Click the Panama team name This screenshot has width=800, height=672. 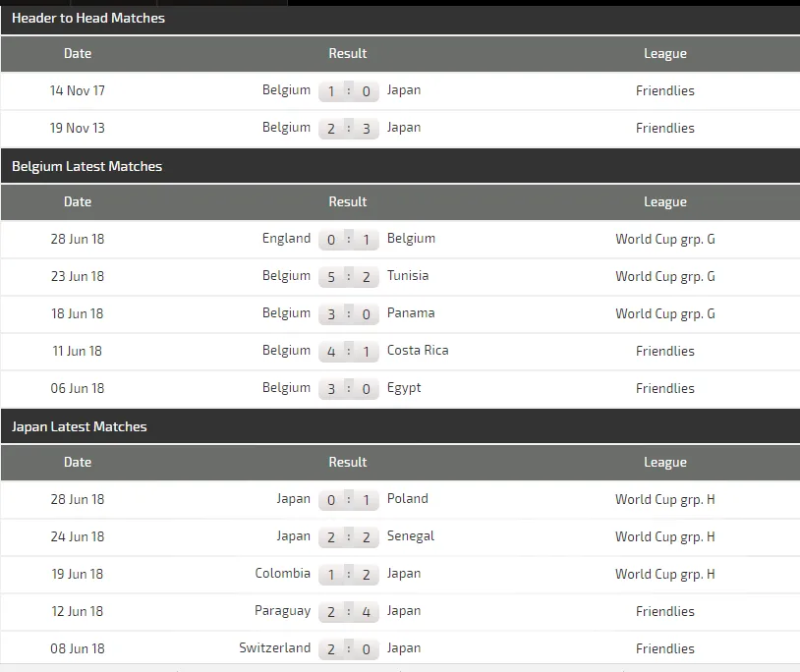click(x=411, y=313)
